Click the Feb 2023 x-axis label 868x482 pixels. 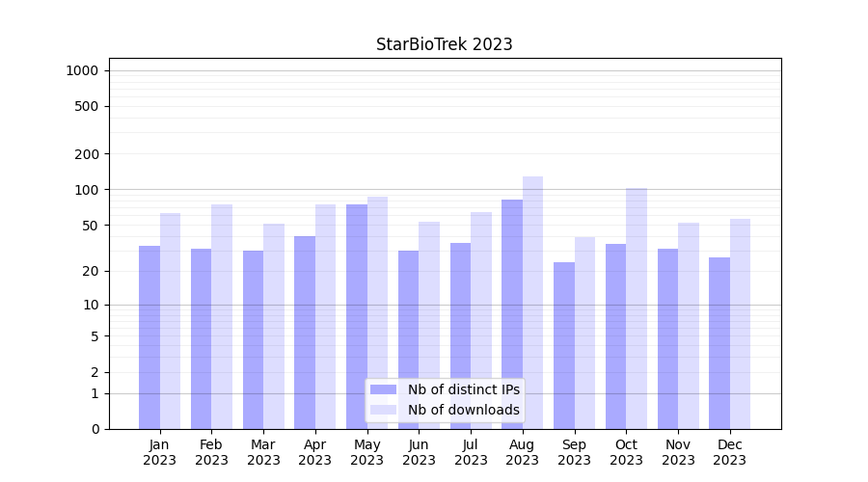coord(211,452)
